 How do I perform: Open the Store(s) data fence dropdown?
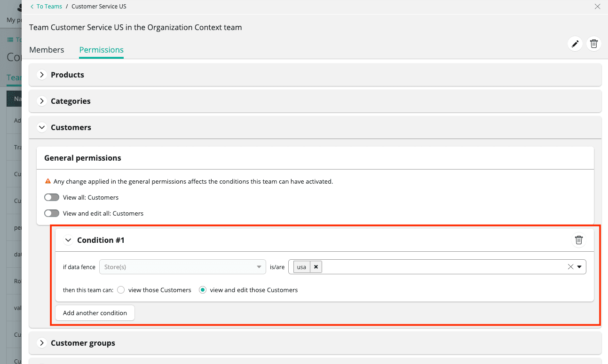[182, 266]
